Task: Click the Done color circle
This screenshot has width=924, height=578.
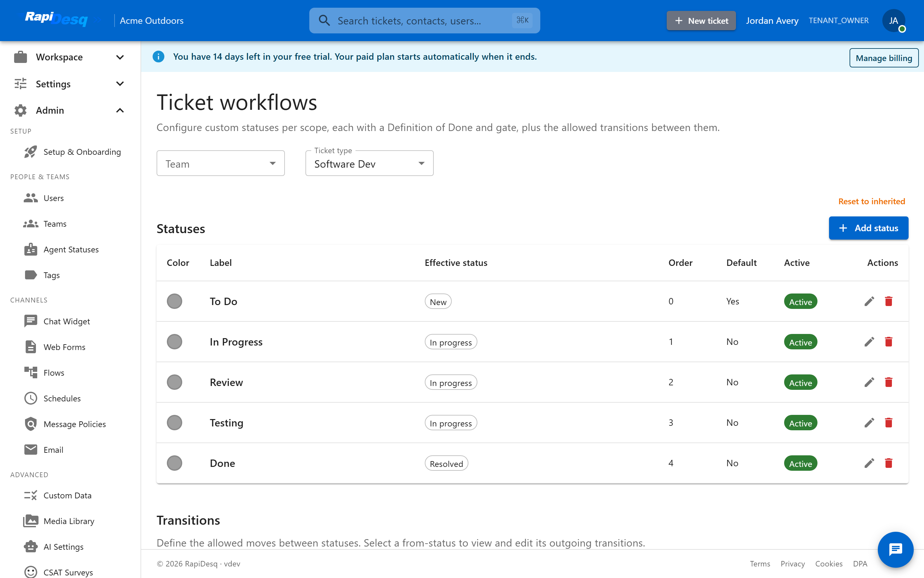Action: pos(175,463)
